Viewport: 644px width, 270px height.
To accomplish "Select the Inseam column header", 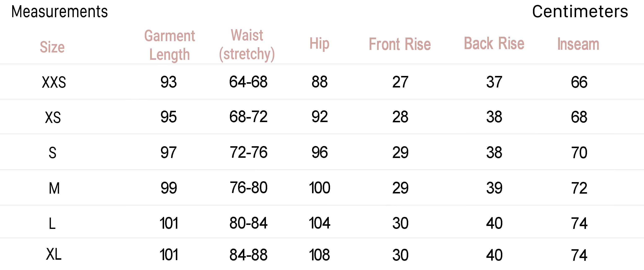I will point(578,44).
